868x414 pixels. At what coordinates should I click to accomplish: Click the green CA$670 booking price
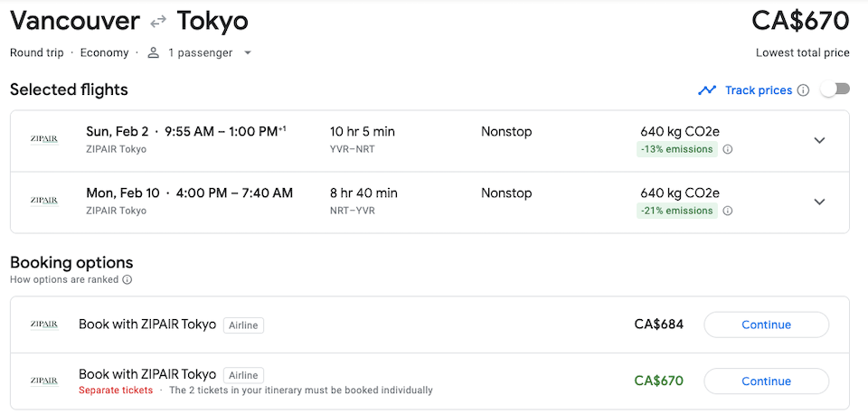659,381
